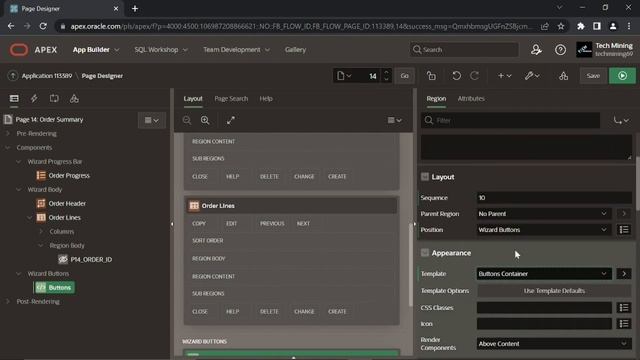Viewport: 640px width, 360px height.
Task: Open the Parent Region dropdown
Action: coord(544,214)
